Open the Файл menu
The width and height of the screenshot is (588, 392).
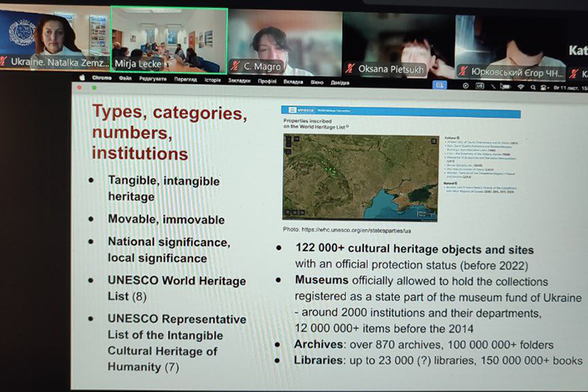coord(125,78)
